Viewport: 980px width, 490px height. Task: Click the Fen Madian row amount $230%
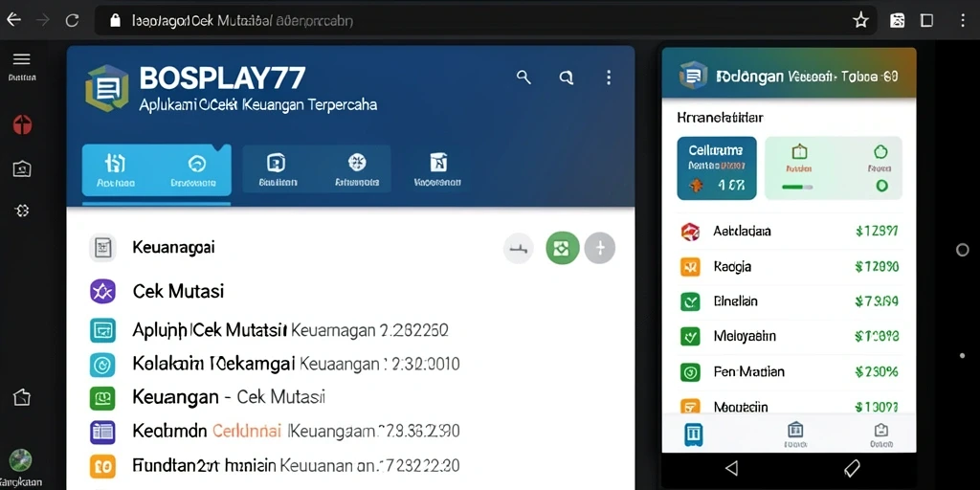click(x=877, y=372)
